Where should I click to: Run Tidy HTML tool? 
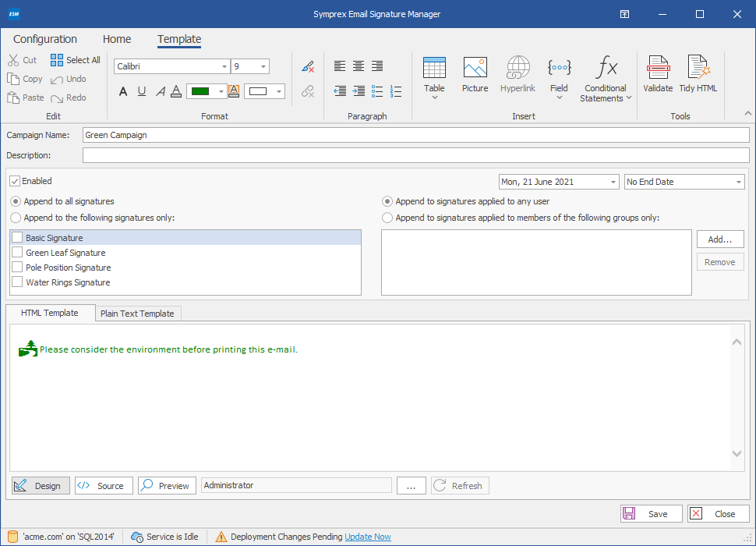click(x=698, y=75)
